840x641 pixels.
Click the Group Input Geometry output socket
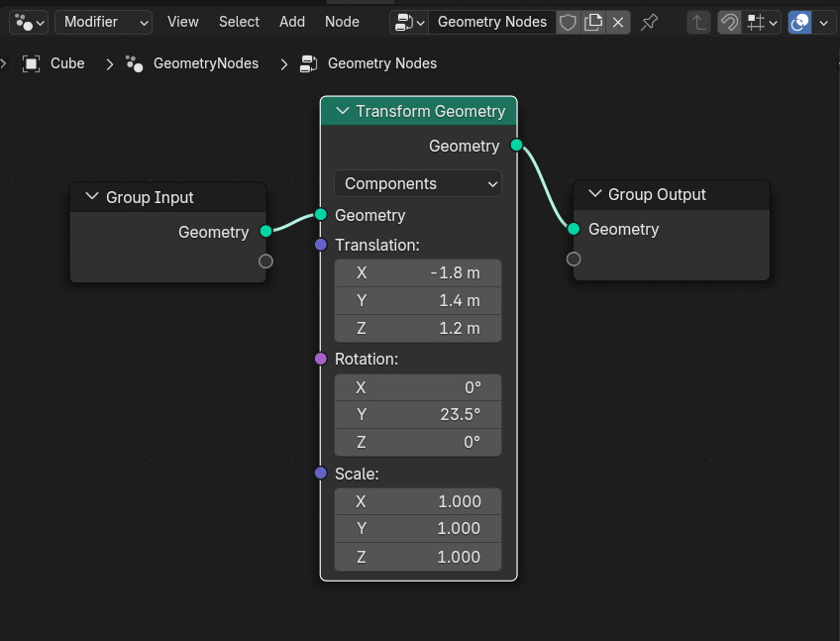tap(265, 231)
